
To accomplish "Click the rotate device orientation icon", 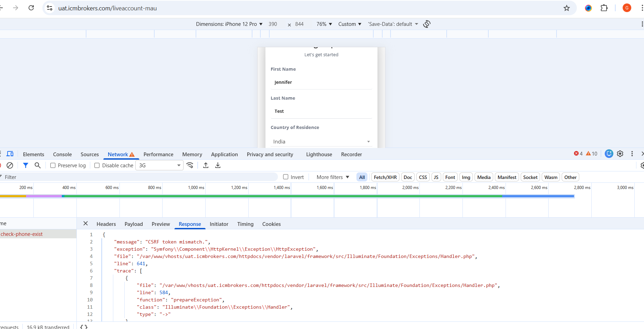I will pyautogui.click(x=427, y=24).
